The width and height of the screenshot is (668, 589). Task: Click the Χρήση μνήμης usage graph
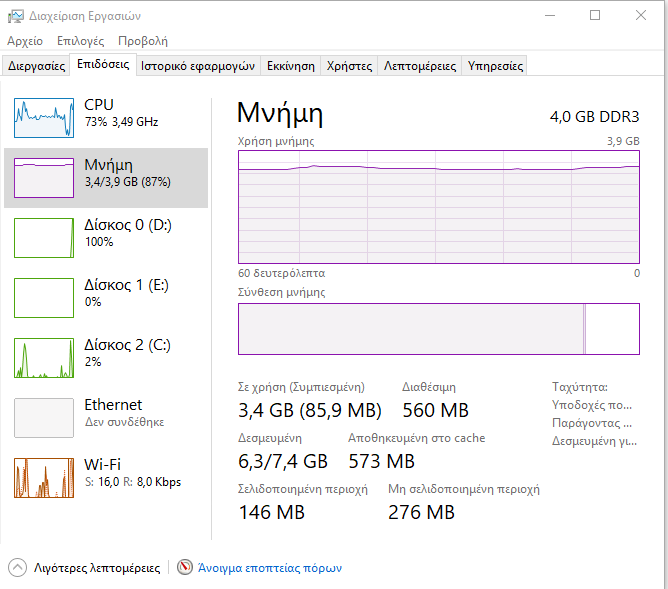pyautogui.click(x=439, y=207)
